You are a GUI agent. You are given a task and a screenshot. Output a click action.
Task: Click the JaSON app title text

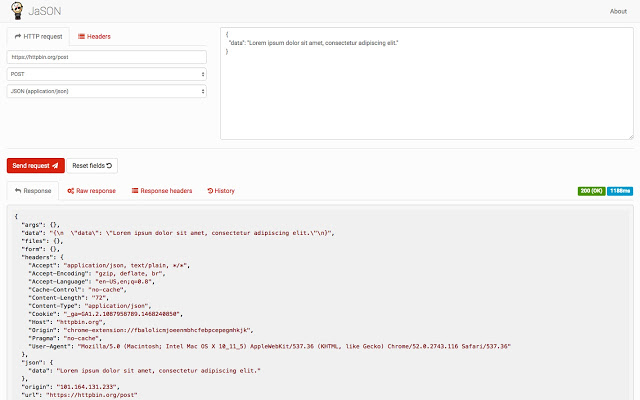click(x=44, y=11)
